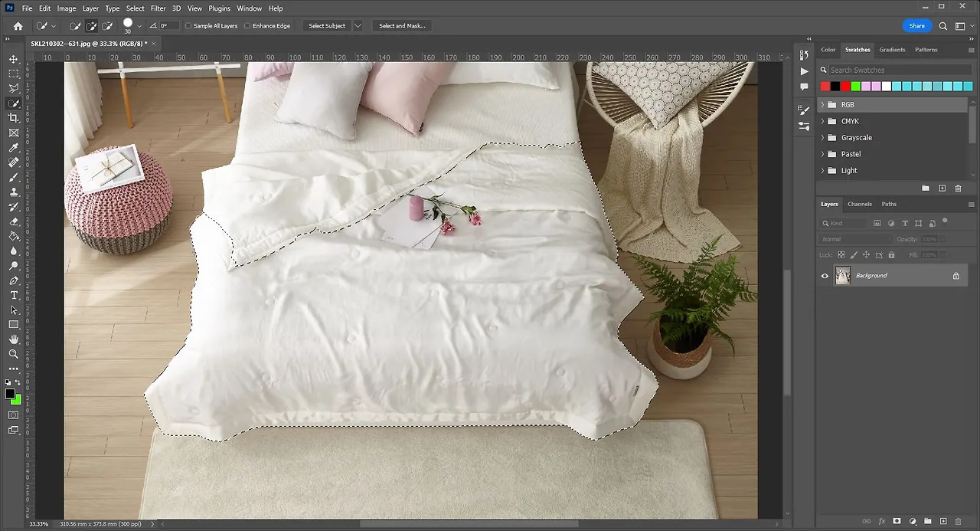Expand the Grayscale swatch group

click(x=823, y=138)
